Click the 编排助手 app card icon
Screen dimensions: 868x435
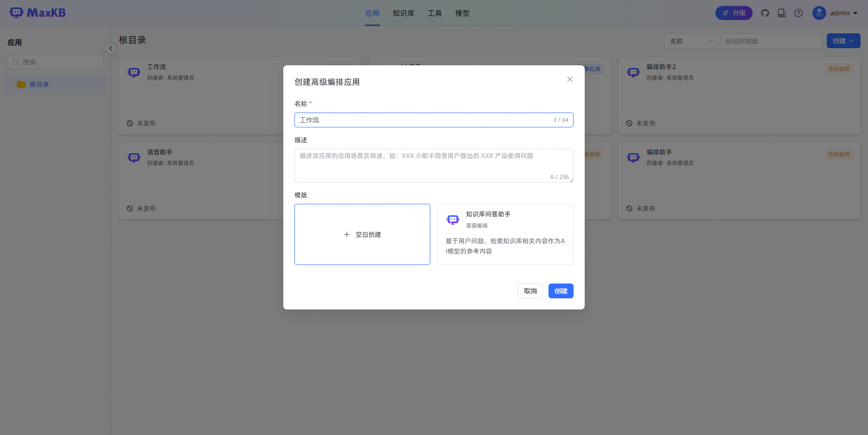pyautogui.click(x=633, y=158)
